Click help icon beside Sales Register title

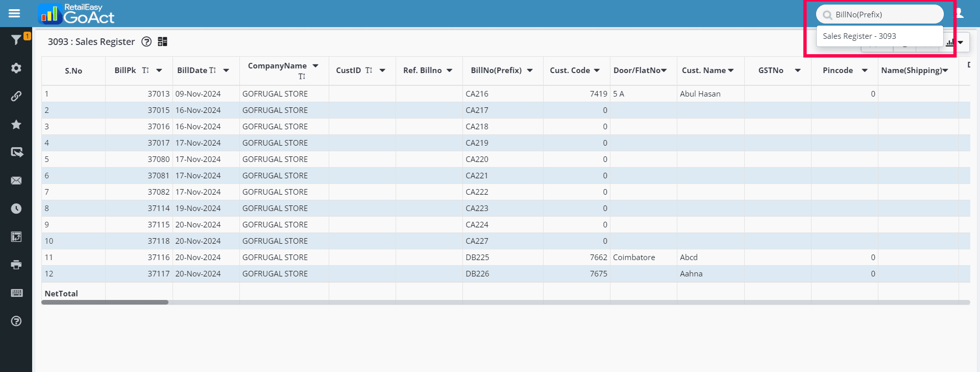click(146, 42)
